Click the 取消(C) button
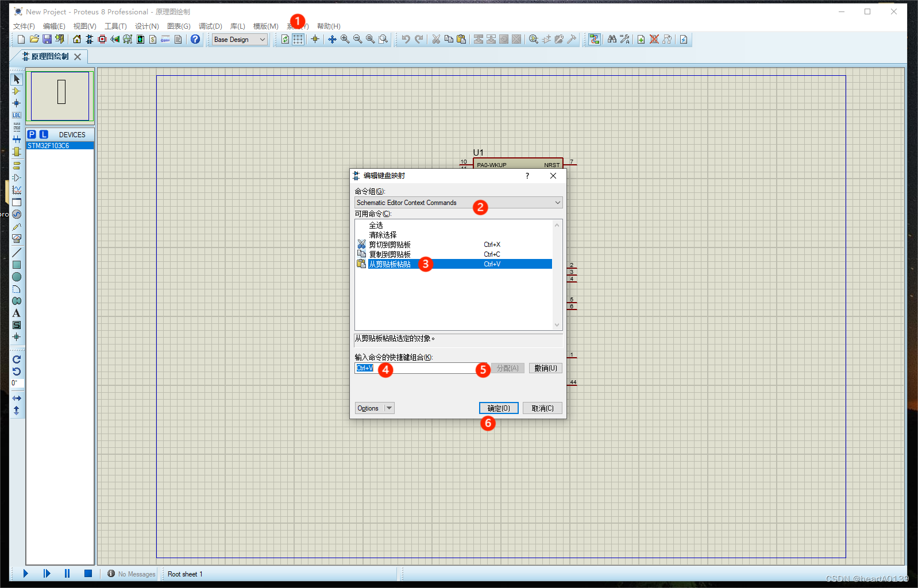The image size is (918, 588). tap(542, 408)
